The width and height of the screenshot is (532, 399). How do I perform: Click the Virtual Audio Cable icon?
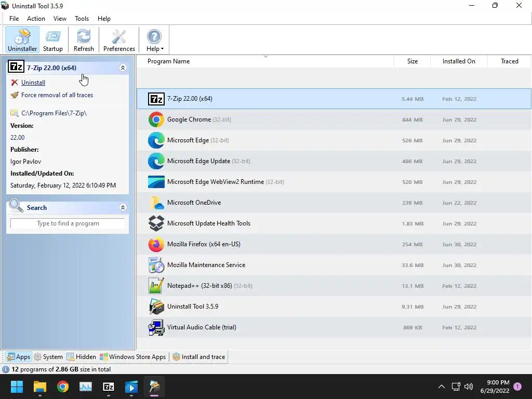(x=156, y=327)
